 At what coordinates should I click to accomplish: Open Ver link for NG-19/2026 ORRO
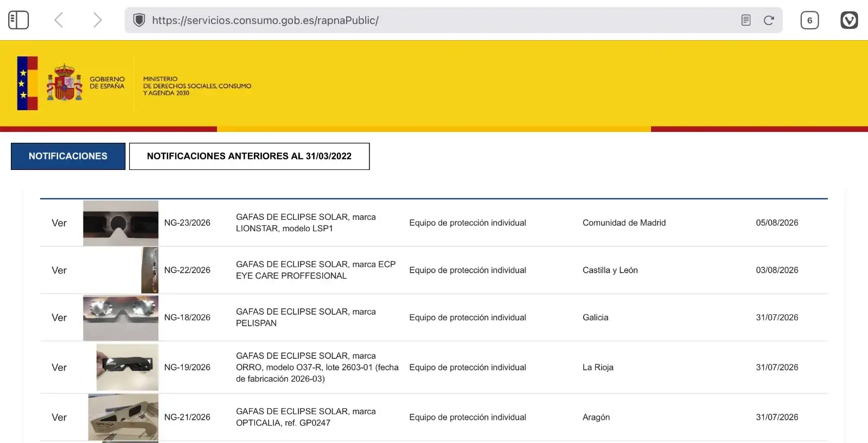tap(59, 368)
